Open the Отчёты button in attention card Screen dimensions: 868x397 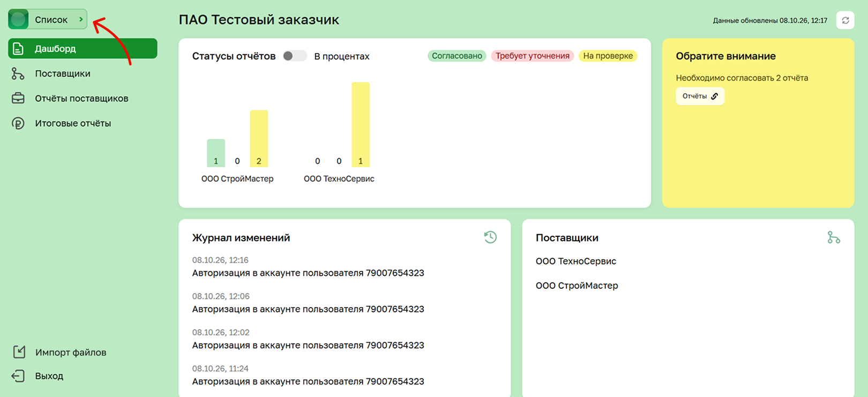[700, 96]
